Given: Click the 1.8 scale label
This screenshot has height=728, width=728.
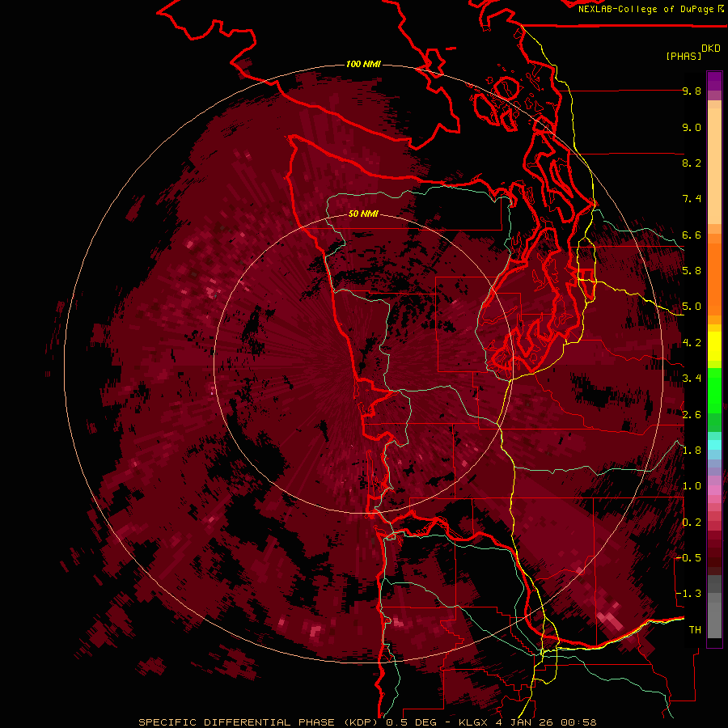Looking at the screenshot, I should click(692, 451).
